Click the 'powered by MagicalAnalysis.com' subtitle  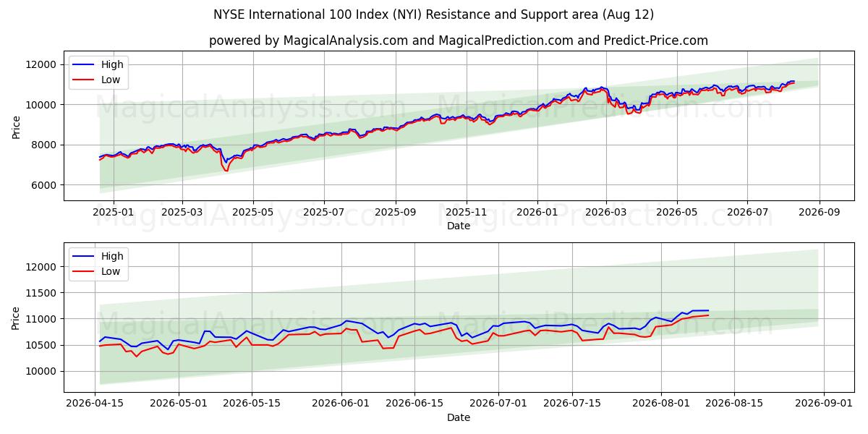459,41
